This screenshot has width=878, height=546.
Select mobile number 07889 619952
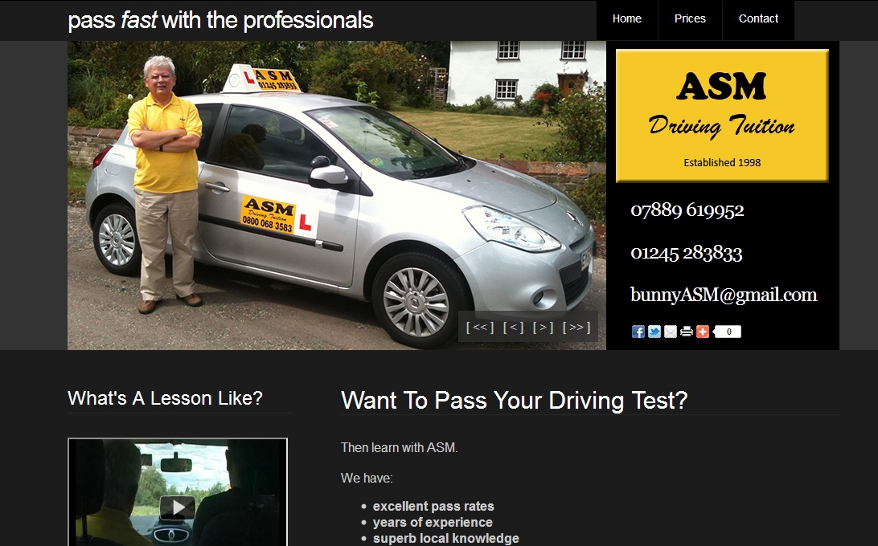tap(687, 210)
